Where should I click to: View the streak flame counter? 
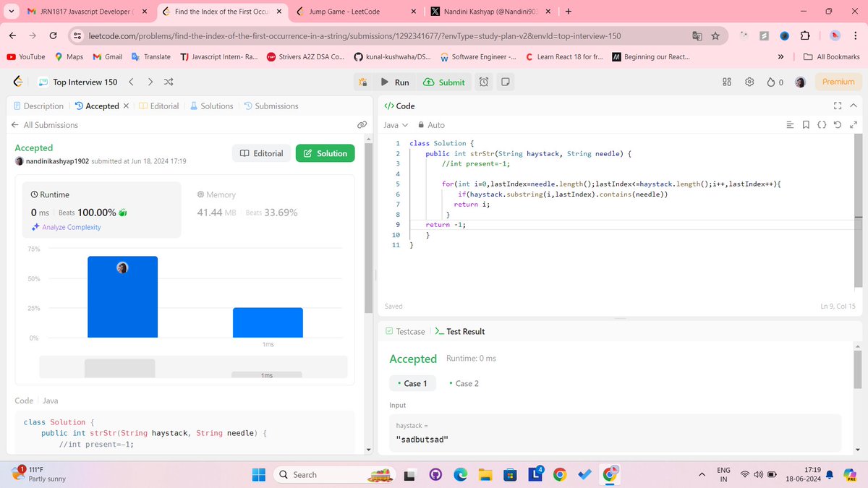[775, 82]
